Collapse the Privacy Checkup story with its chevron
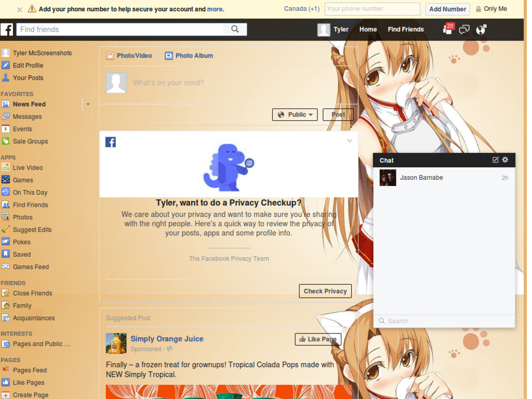The width and height of the screenshot is (532, 399). pyautogui.click(x=350, y=140)
